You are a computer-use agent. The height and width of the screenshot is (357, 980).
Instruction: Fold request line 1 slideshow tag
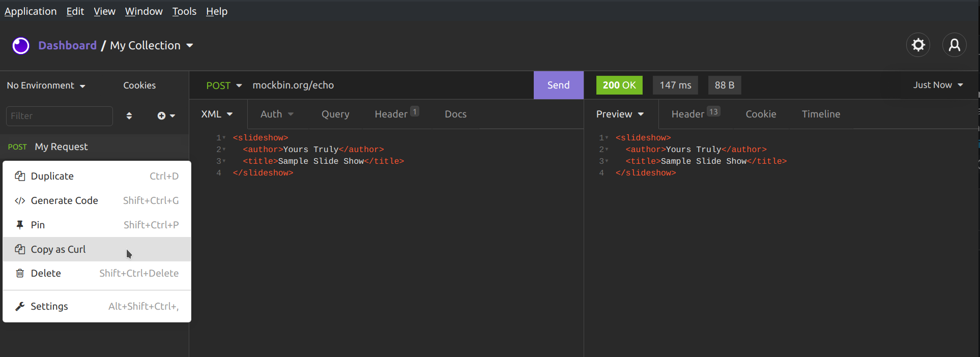coord(224,138)
